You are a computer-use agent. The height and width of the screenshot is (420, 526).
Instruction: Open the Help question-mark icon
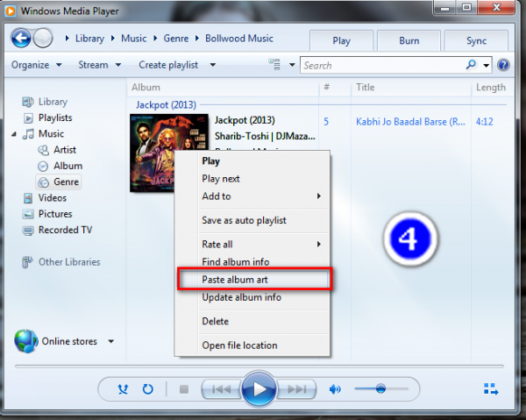503,65
